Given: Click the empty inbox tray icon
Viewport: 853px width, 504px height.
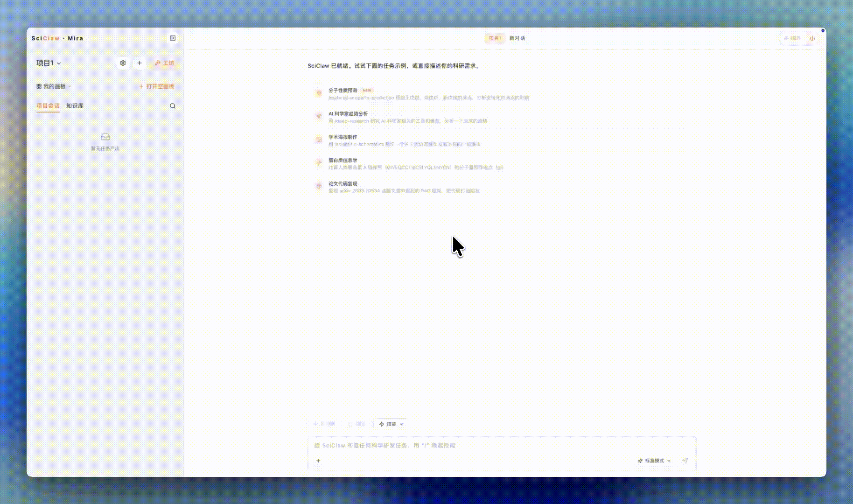Looking at the screenshot, I should pos(105,137).
